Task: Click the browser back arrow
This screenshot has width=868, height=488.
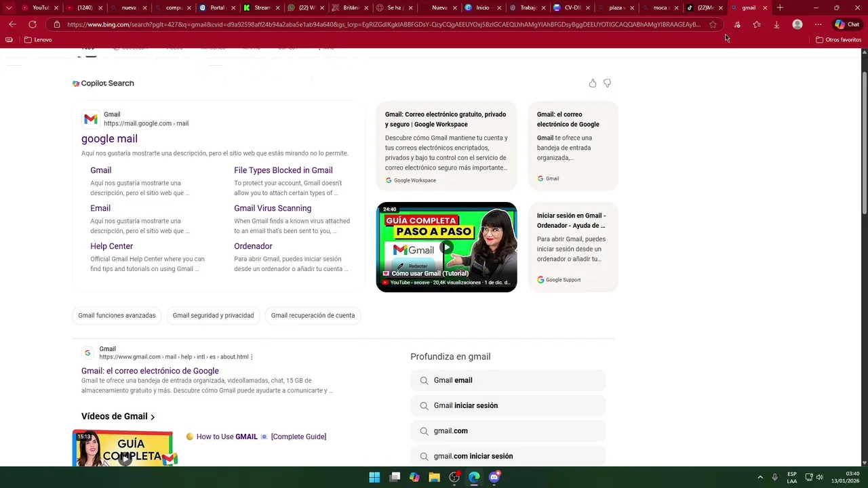Action: point(12,24)
